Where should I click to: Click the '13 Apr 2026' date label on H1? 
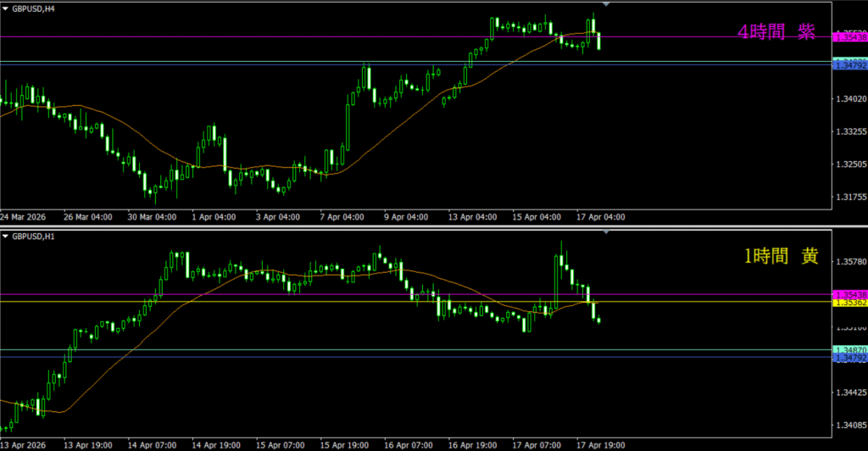23,444
